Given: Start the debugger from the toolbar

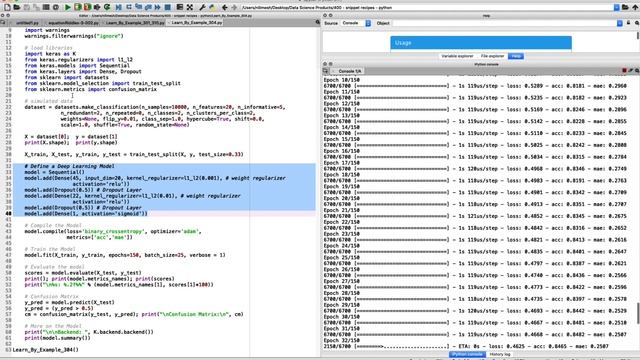Looking at the screenshot, I should 118,7.
